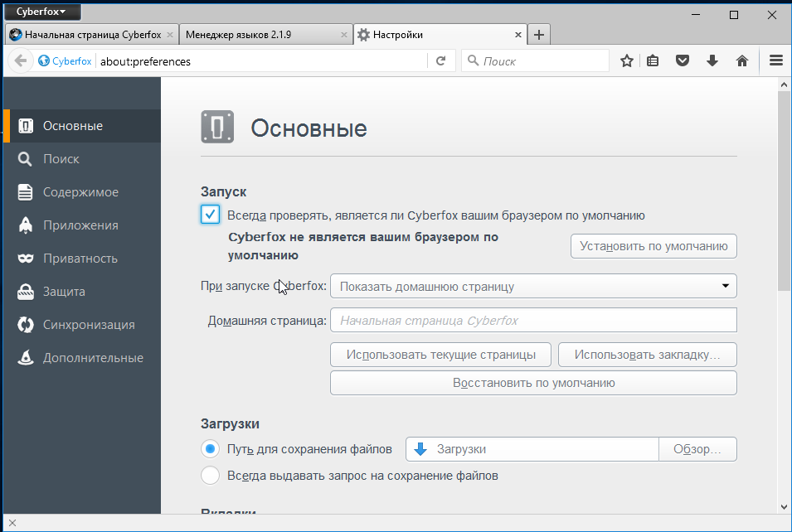Click Использовать закладку button

click(x=648, y=355)
